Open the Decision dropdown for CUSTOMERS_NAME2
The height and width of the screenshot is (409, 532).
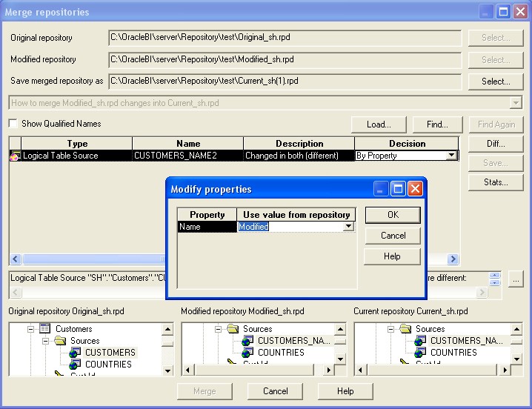(x=451, y=156)
